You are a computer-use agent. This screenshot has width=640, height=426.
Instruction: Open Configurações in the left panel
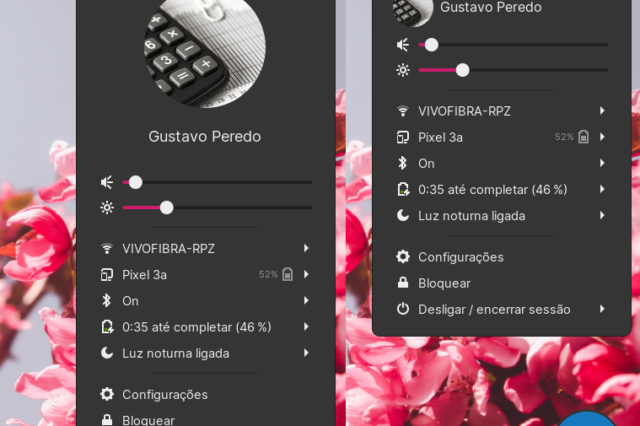pyautogui.click(x=165, y=395)
